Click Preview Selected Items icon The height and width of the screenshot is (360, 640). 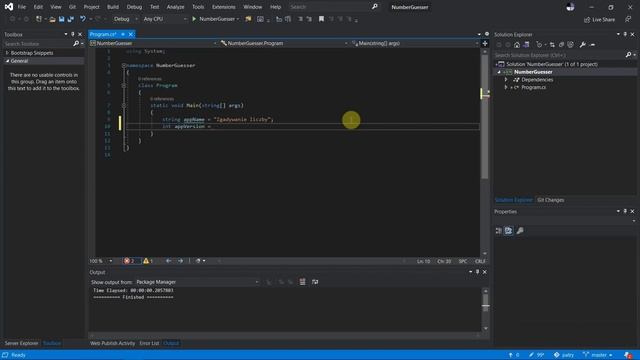(593, 45)
